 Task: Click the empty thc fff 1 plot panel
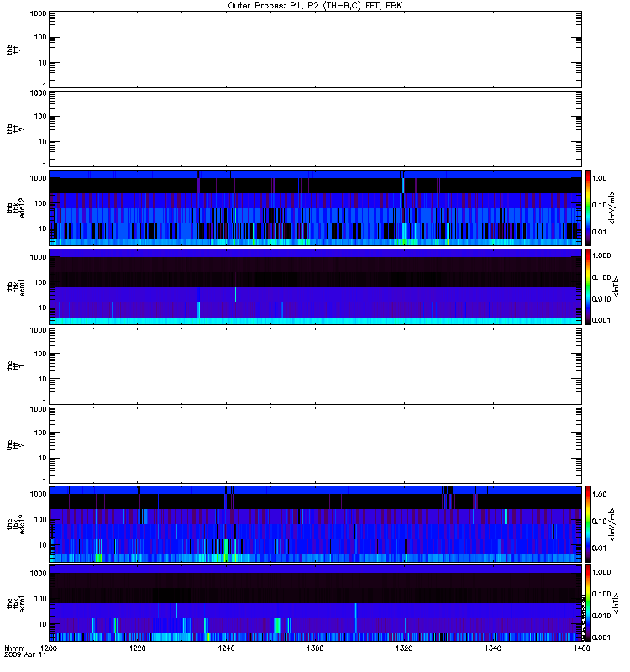coord(316,366)
